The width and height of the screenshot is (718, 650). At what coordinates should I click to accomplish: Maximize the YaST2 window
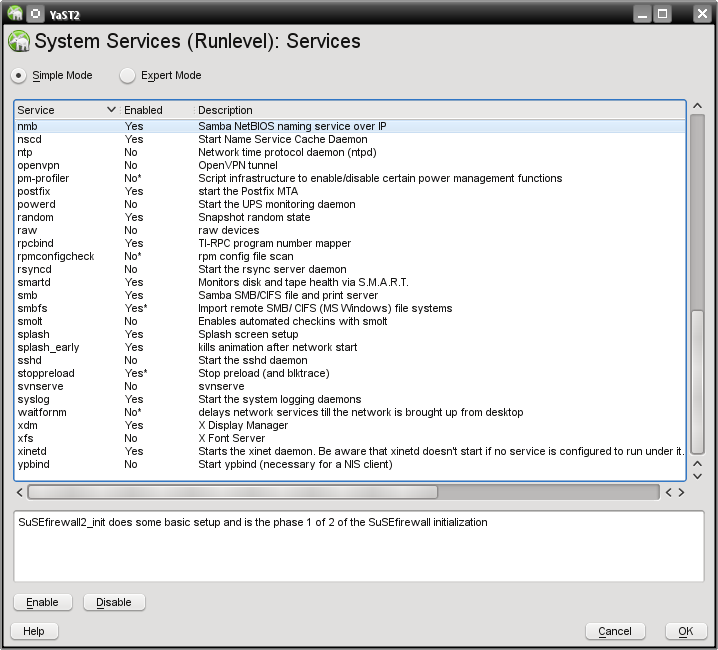662,14
